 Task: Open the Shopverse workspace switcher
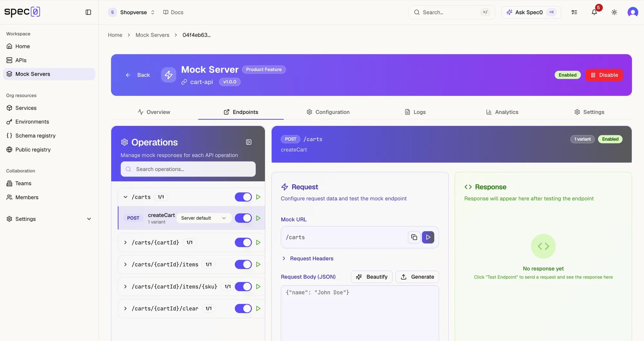pyautogui.click(x=132, y=12)
